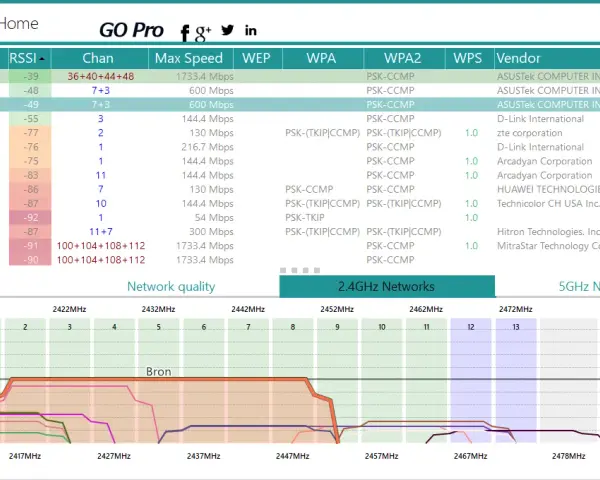Viewport: 600px width, 480px height.
Task: Select the highlighted row with RSSI -49
Action: coord(300,104)
